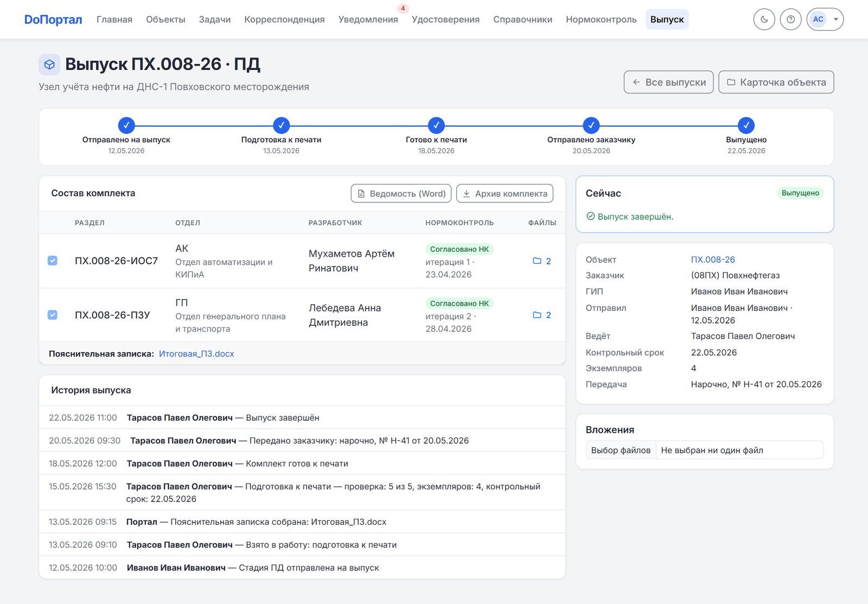Open Итоговая_ПЗ.docx link

click(196, 354)
